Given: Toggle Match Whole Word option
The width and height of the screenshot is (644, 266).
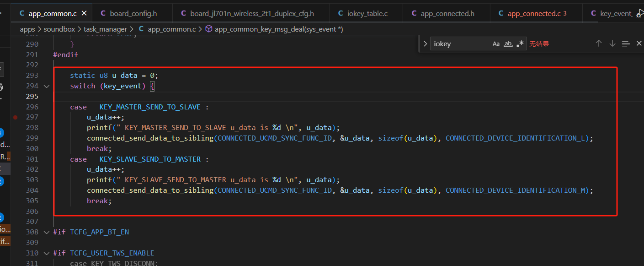Looking at the screenshot, I should 508,44.
